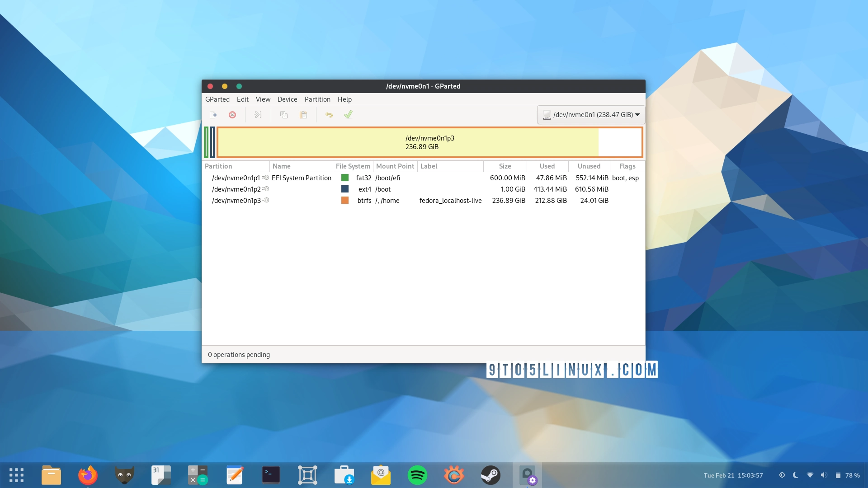
Task: Paste the copied partition
Action: pyautogui.click(x=303, y=115)
